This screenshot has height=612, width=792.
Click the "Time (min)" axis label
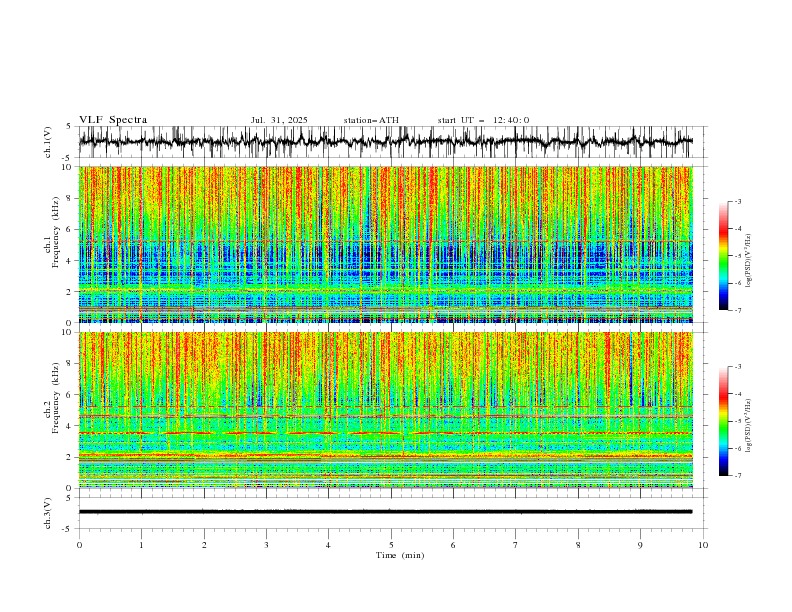click(400, 555)
